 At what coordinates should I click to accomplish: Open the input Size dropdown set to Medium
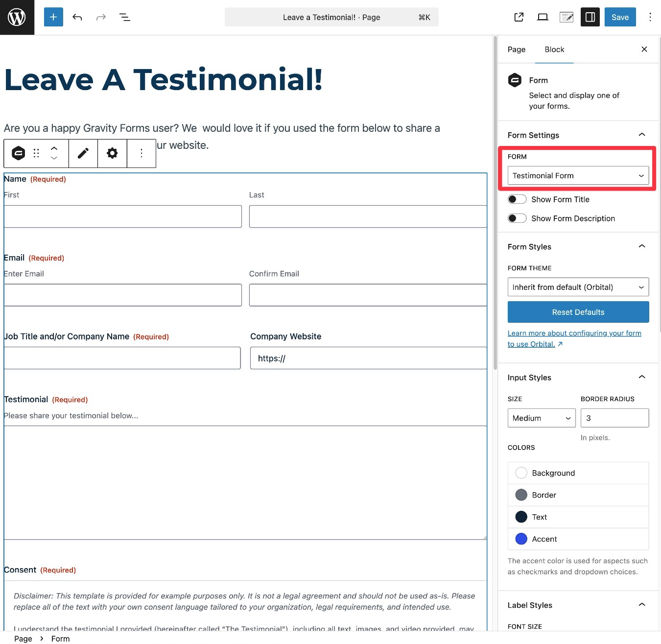pos(541,418)
